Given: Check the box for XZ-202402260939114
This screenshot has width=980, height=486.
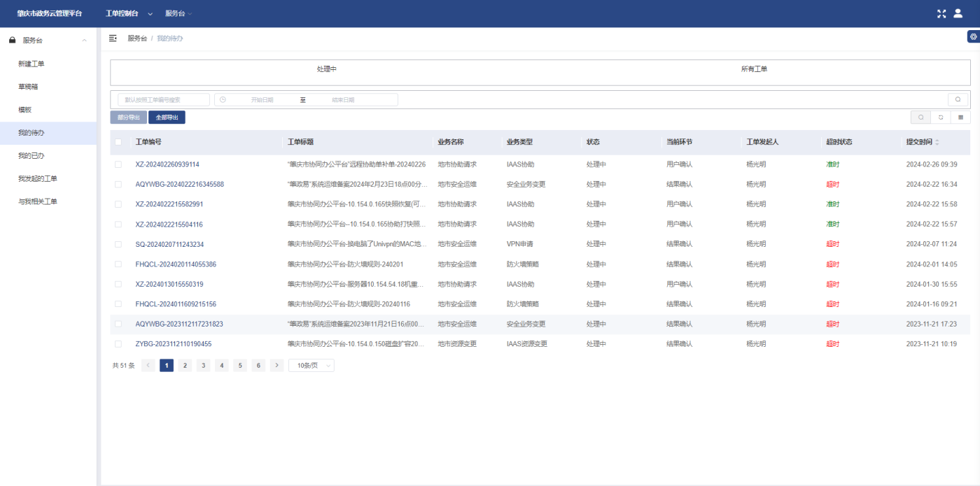Looking at the screenshot, I should click(x=118, y=164).
